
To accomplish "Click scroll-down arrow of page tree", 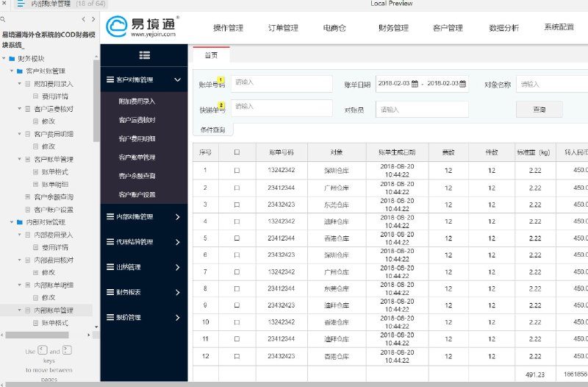I will pyautogui.click(x=96, y=327).
